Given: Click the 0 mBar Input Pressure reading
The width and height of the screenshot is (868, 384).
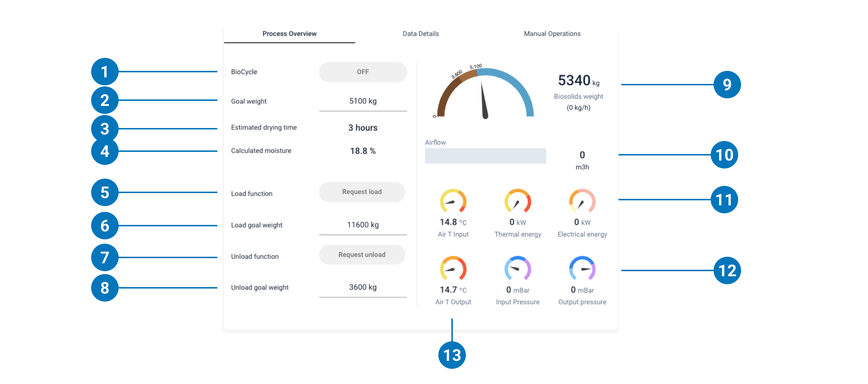Looking at the screenshot, I should pyautogui.click(x=518, y=290).
